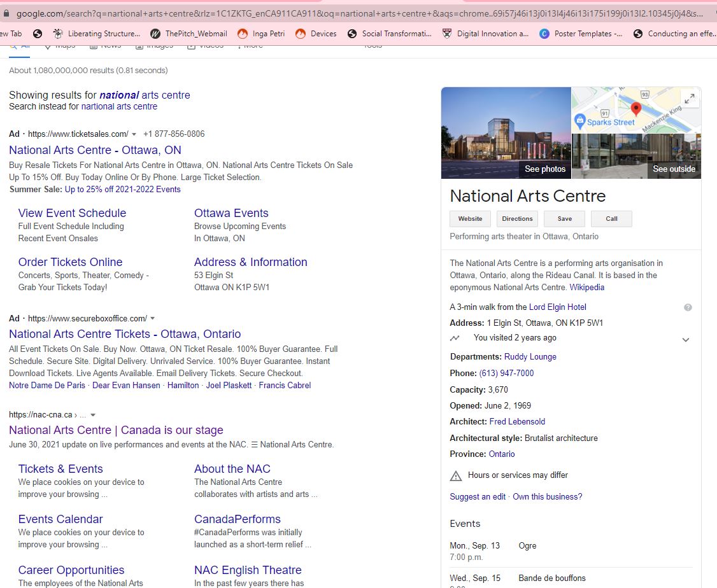This screenshot has height=588, width=717.
Task: Open NAC English Theatre sitelink
Action: click(x=248, y=570)
